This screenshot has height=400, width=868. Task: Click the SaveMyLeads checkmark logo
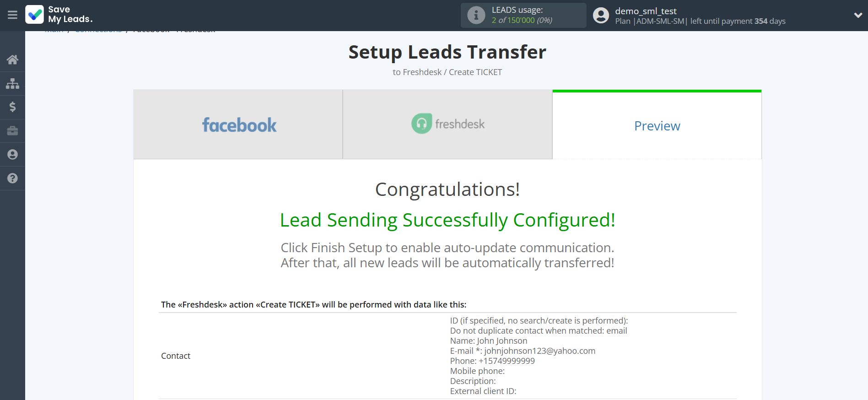tap(35, 15)
